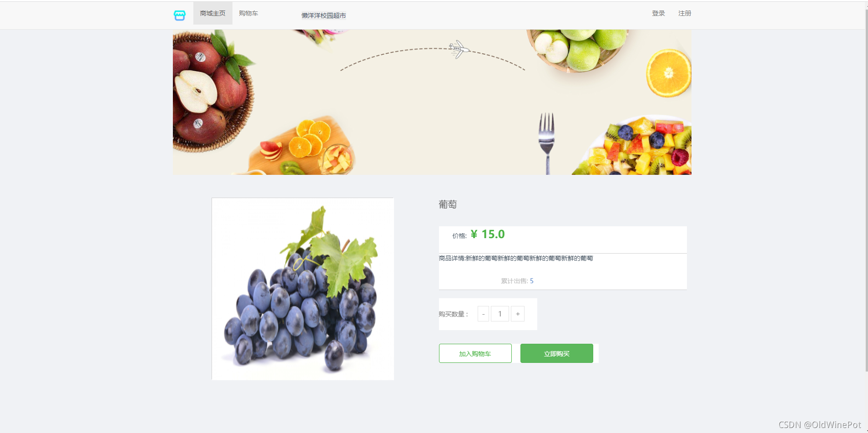This screenshot has width=868, height=433.
Task: Click the 累计出售 sales count
Action: 517,281
